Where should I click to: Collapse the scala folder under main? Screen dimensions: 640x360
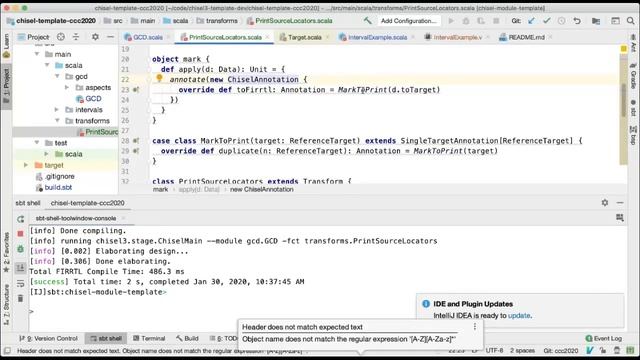click(x=47, y=65)
